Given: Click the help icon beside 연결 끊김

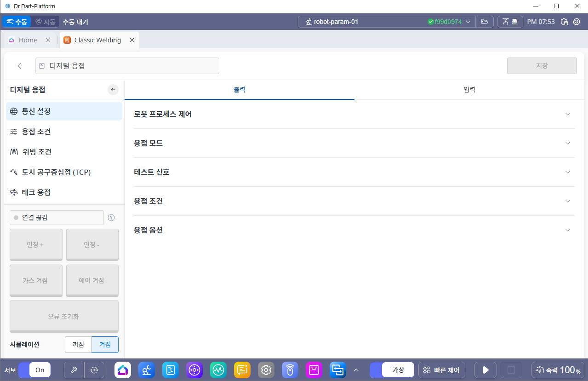Looking at the screenshot, I should coord(111,218).
